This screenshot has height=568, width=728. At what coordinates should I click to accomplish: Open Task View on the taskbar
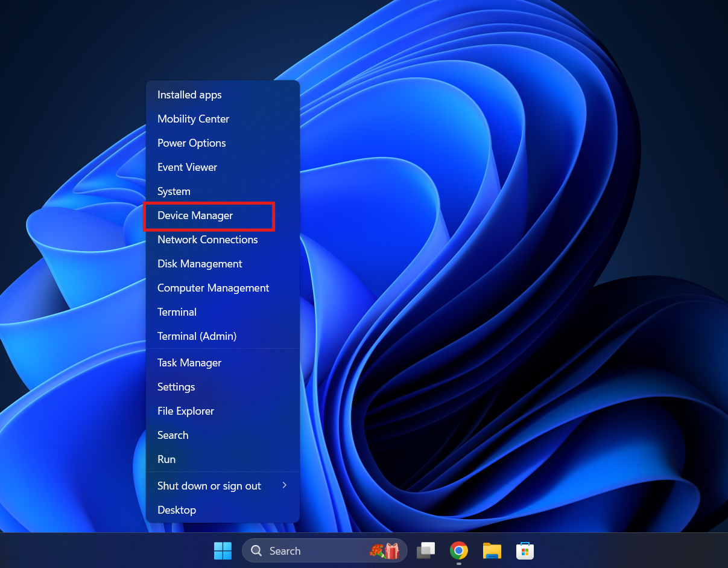point(426,550)
